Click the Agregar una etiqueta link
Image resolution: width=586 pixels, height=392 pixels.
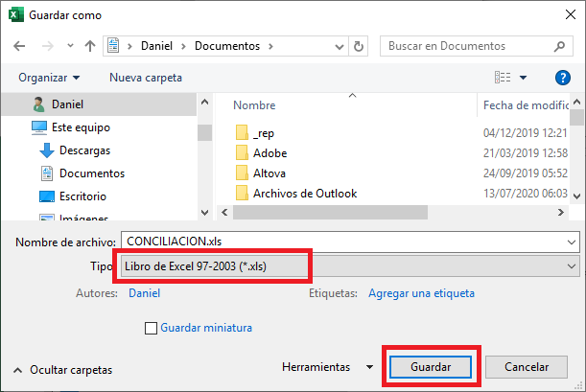[x=421, y=293]
